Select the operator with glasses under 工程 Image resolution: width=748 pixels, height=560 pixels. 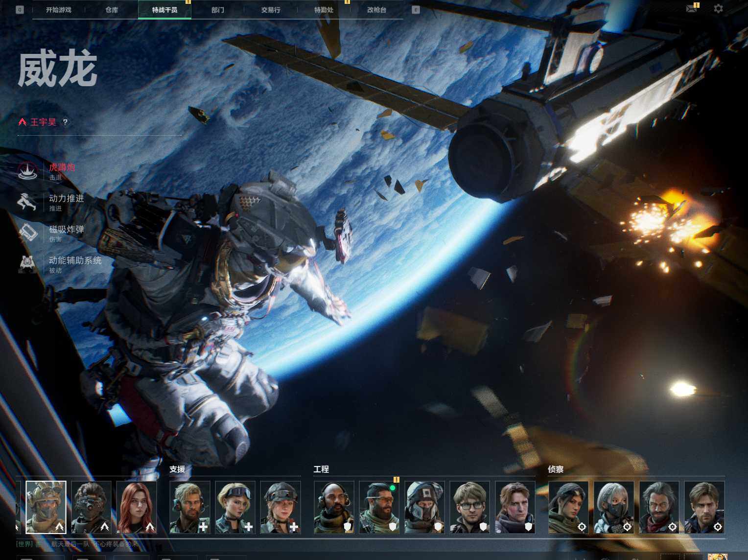point(470,507)
